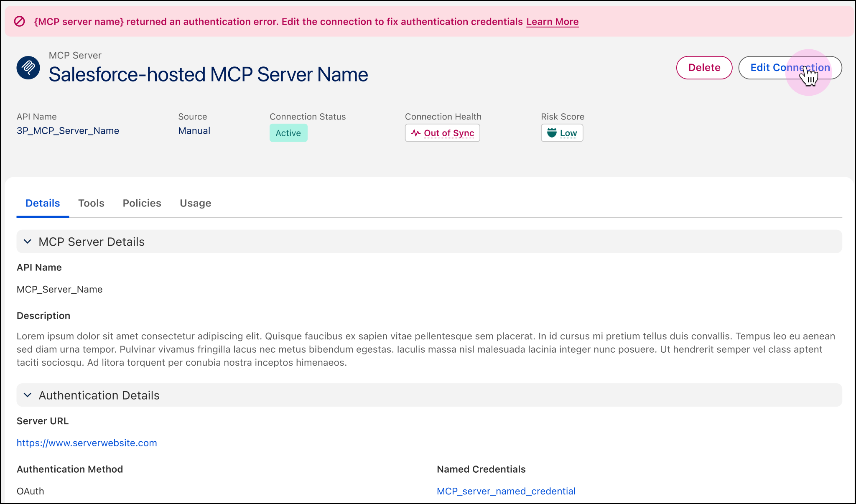The image size is (856, 504).
Task: Open the https://www.serverwebsite.com link
Action: (87, 443)
